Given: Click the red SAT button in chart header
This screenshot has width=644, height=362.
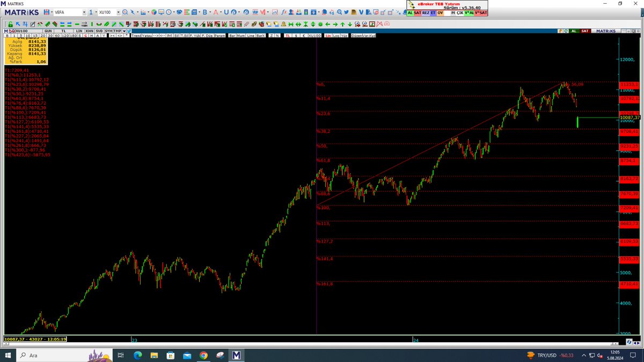Looking at the screenshot, I should (x=585, y=31).
